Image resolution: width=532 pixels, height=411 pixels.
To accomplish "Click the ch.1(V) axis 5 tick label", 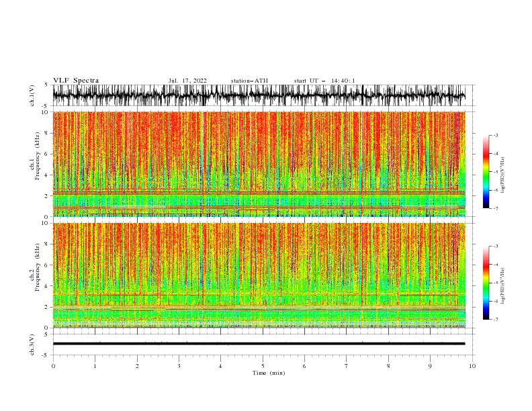I will click(46, 85).
